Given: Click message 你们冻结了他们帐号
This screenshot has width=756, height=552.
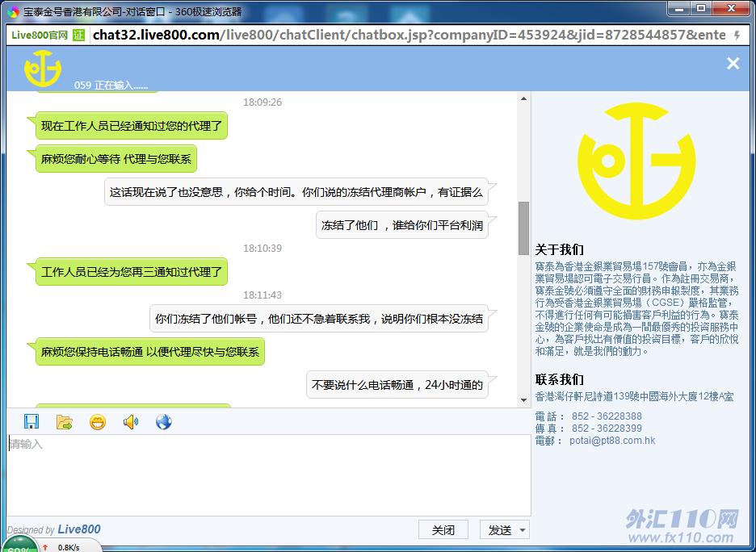Looking at the screenshot, I should (319, 319).
